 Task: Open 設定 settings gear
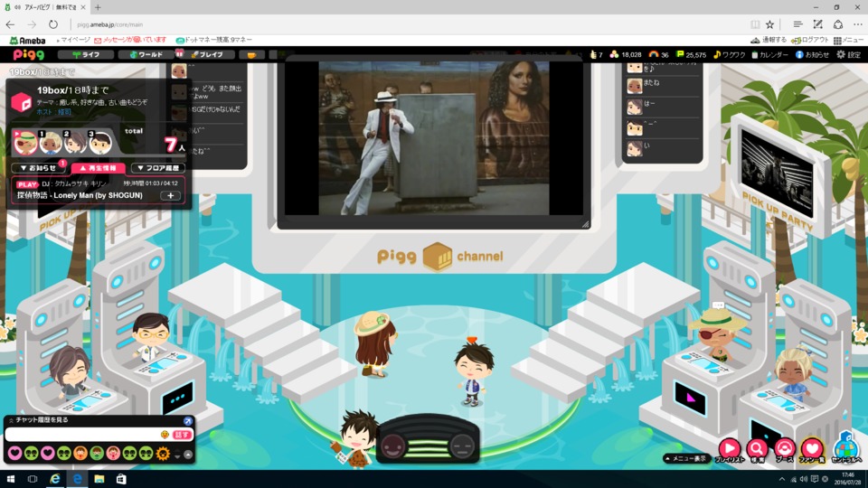pyautogui.click(x=849, y=55)
